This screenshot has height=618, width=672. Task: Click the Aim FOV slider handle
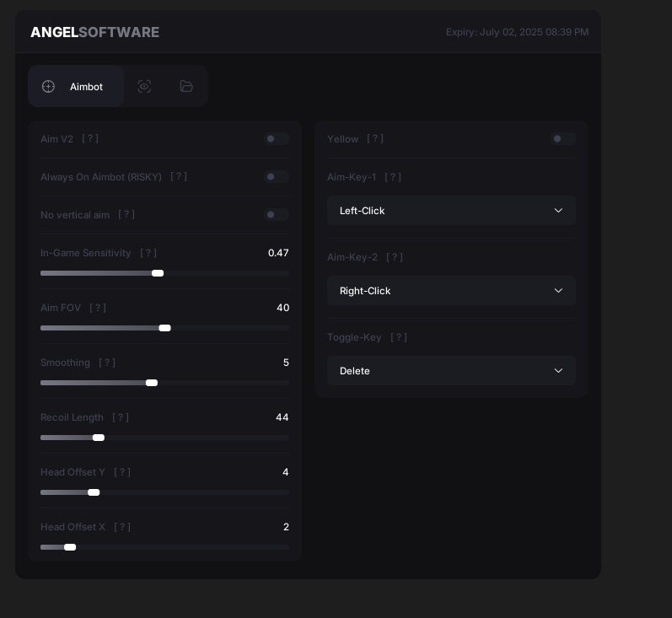click(x=164, y=328)
